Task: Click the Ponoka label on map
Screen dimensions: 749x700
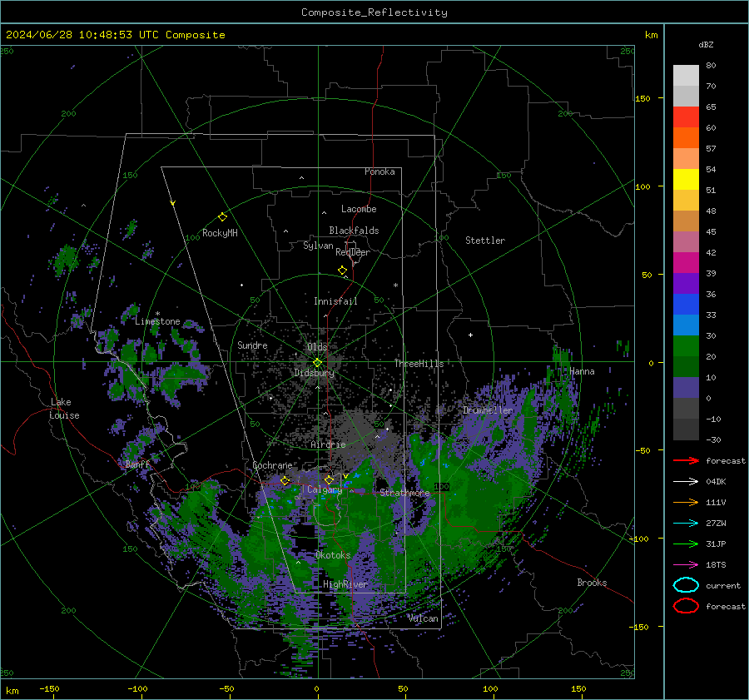Action: 379,171
